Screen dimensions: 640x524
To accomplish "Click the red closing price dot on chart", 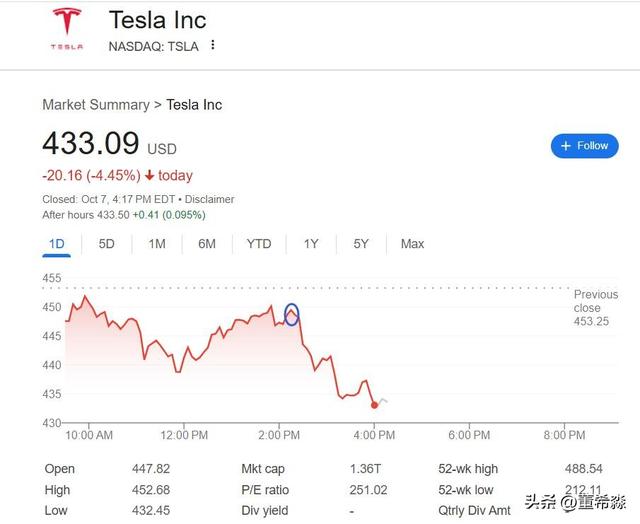I will [x=374, y=405].
